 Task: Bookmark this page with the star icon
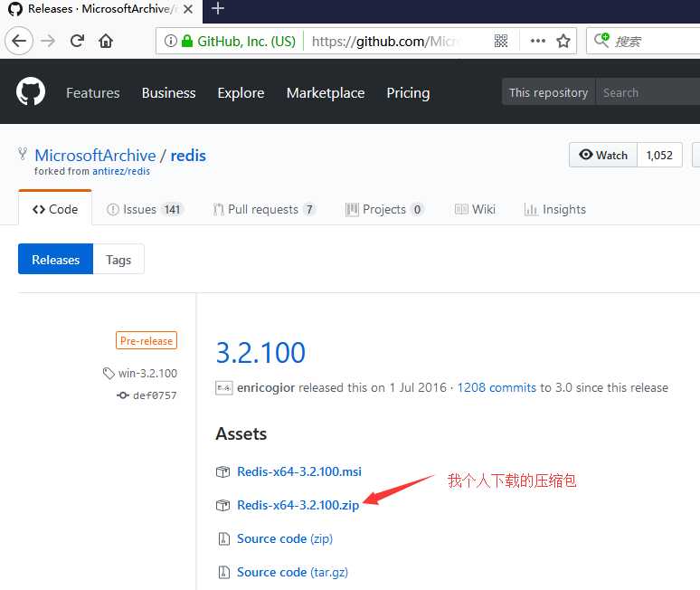tap(563, 41)
